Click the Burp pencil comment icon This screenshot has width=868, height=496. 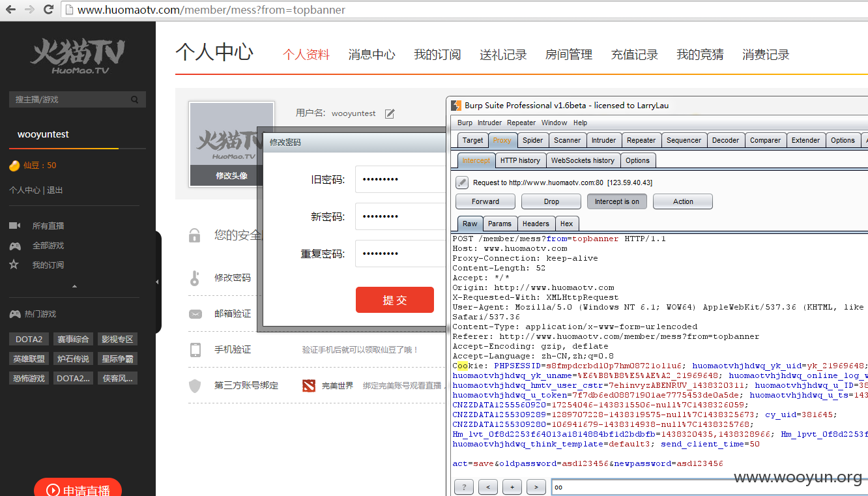[462, 182]
